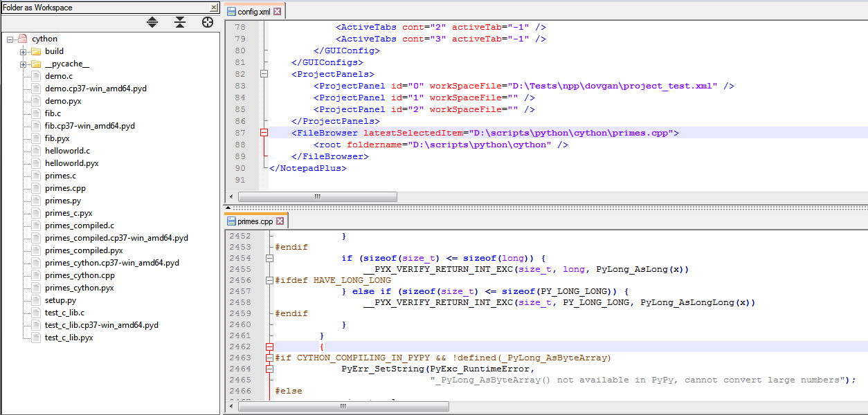Close the primes.cpp tab with its X
This screenshot has width=868, height=415.
click(x=280, y=221)
